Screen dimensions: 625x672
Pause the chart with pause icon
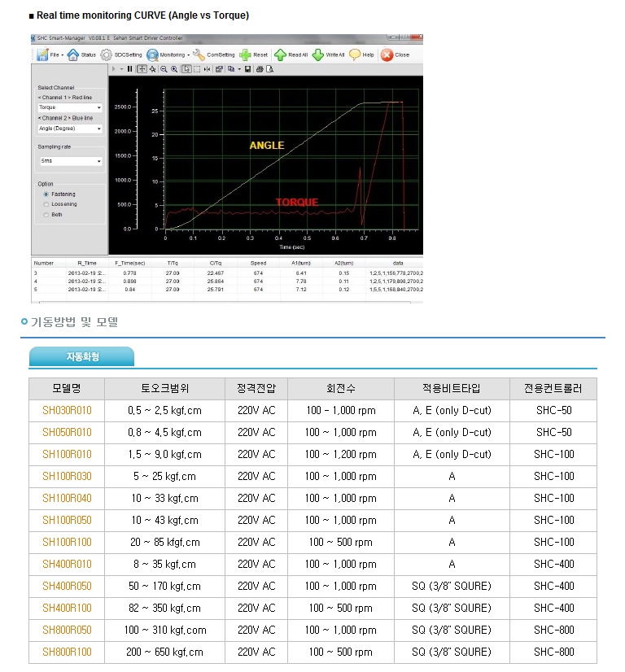click(130, 69)
